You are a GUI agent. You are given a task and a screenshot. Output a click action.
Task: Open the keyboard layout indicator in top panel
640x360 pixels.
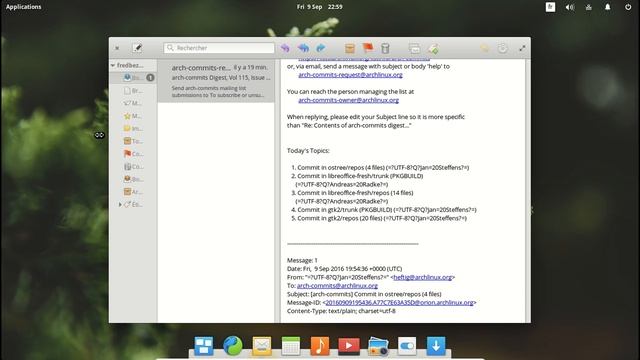coord(550,7)
